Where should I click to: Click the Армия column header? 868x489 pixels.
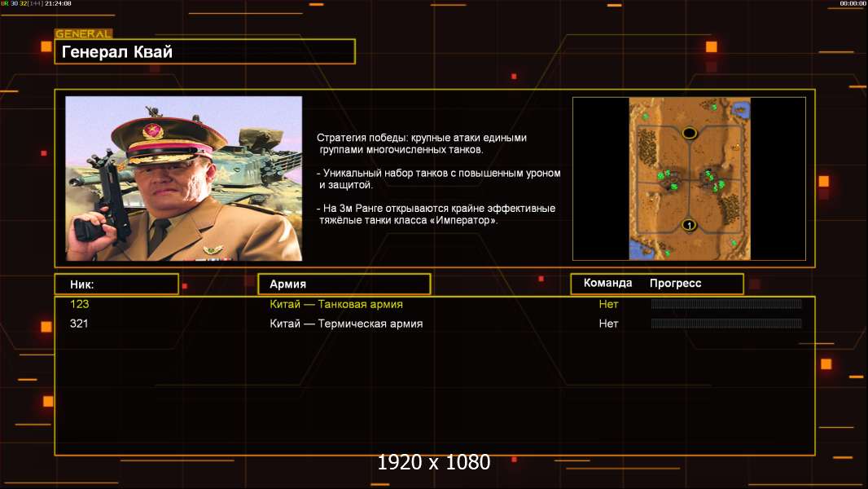tap(344, 284)
